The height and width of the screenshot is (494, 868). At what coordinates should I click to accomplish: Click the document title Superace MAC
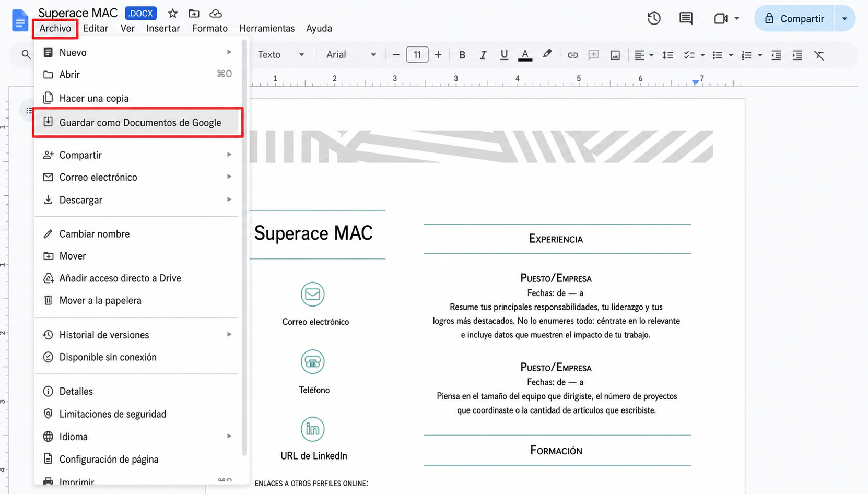pyautogui.click(x=78, y=13)
